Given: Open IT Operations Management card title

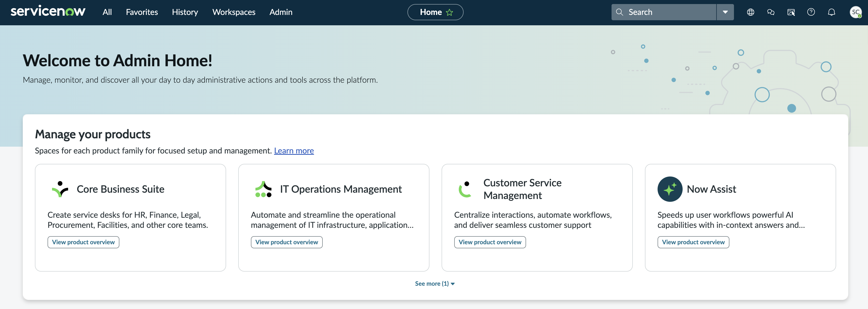Looking at the screenshot, I should click(x=341, y=189).
